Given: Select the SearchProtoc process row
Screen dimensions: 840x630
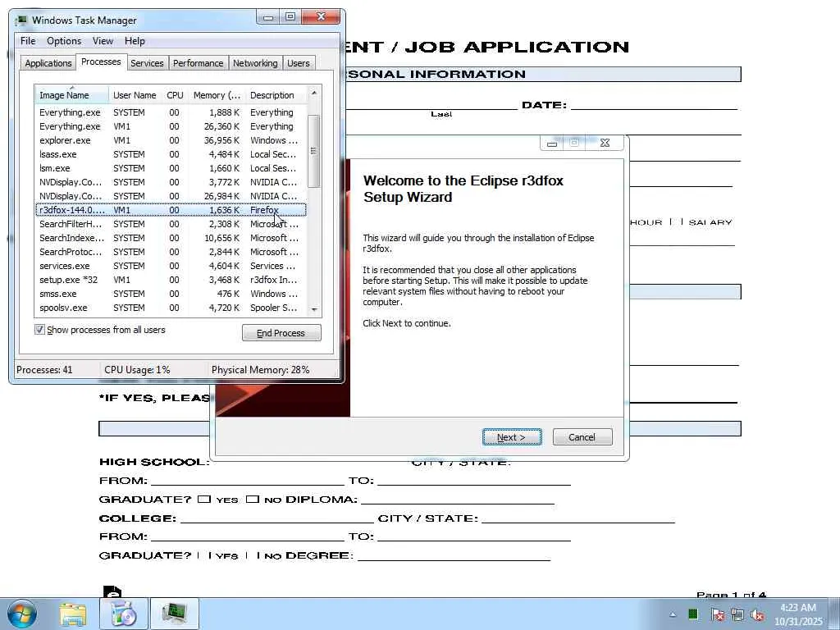Looking at the screenshot, I should (x=171, y=252).
